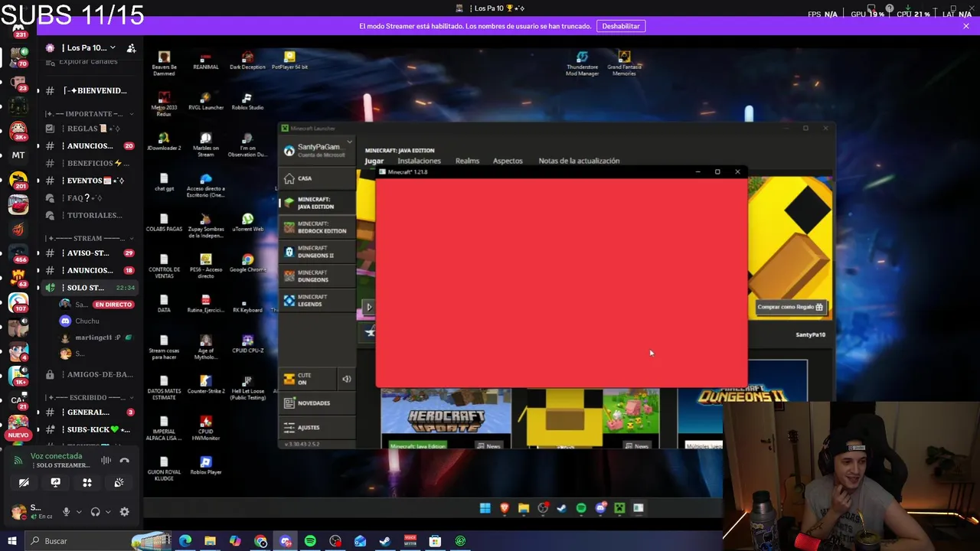Toggle the CUTE ON launcher option
The image size is (980, 551).
tap(307, 379)
